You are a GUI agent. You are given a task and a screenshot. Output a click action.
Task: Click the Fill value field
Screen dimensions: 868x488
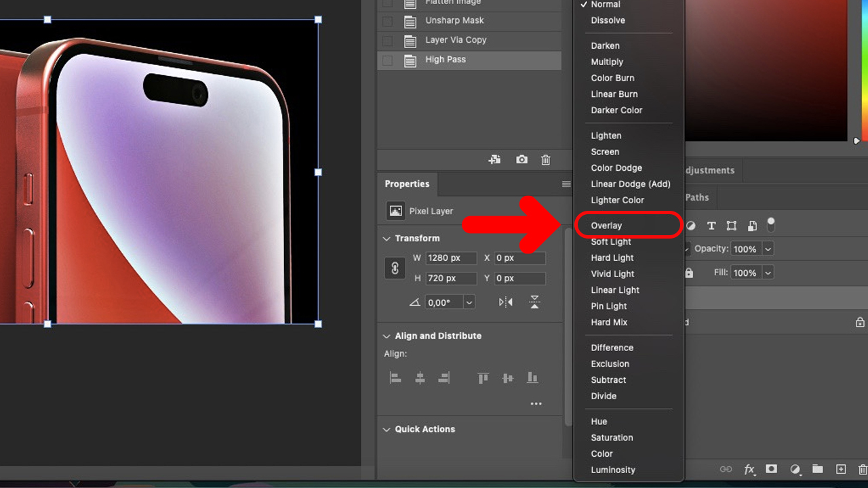[x=746, y=272]
